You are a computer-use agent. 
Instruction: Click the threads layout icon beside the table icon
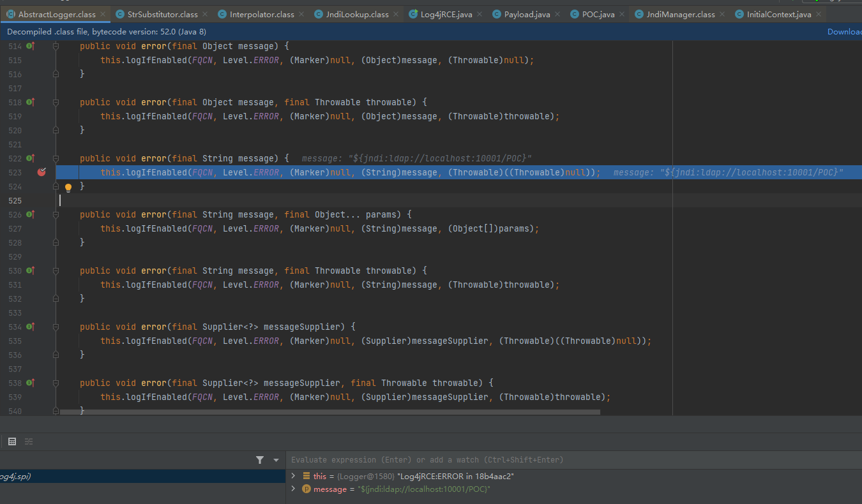(x=29, y=441)
